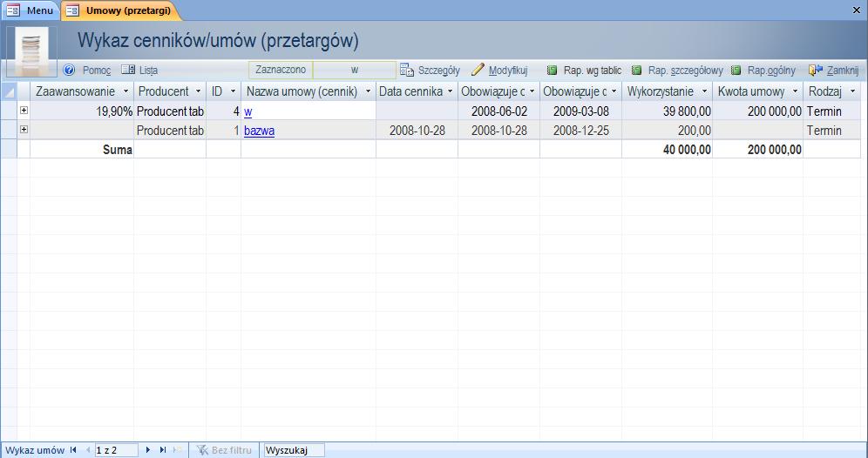
Task: Expand the row for contract 'bazwa'
Action: [x=24, y=130]
